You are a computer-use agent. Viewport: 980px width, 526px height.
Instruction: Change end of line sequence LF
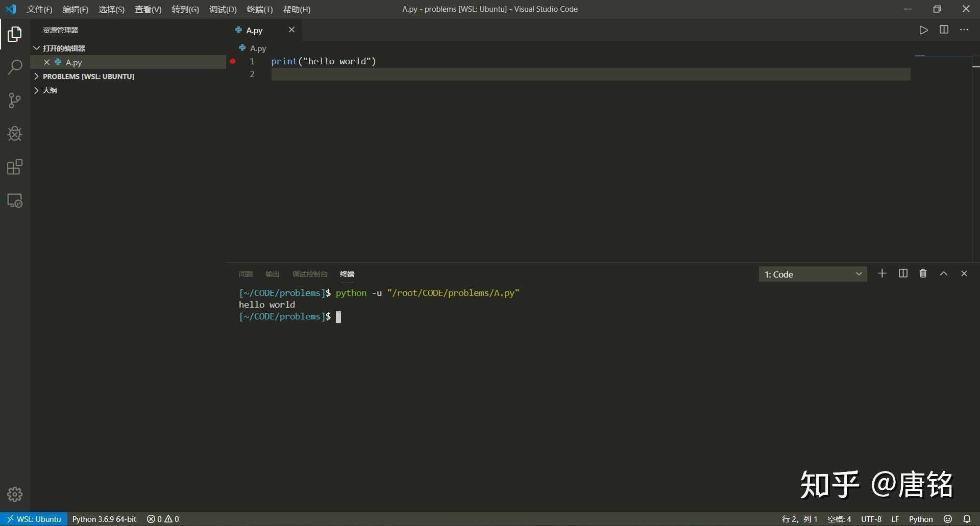895,519
